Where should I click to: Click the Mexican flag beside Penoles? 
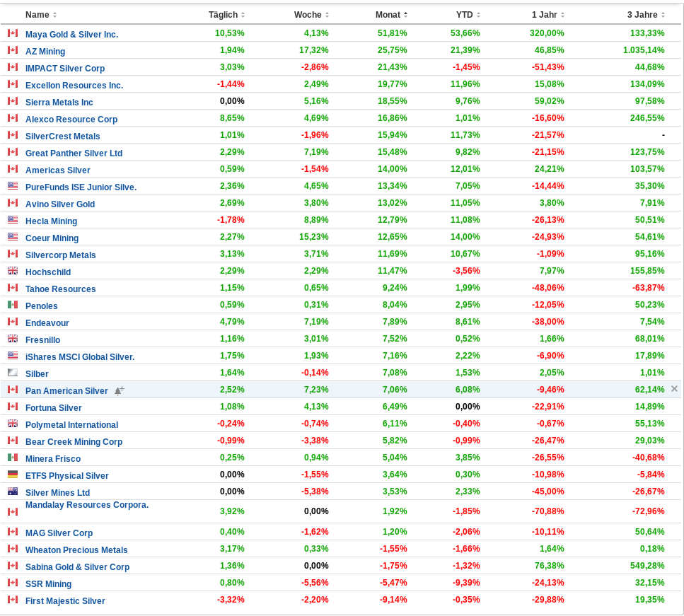13,305
